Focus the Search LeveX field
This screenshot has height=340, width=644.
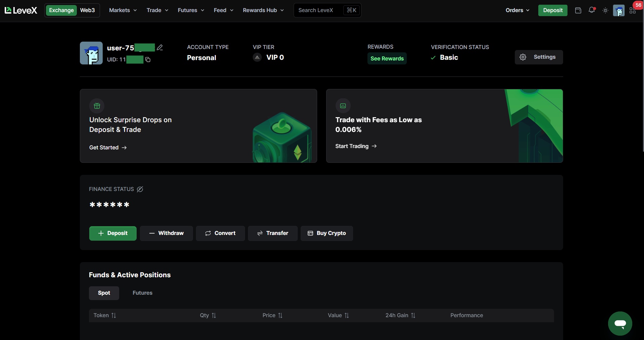click(x=327, y=10)
